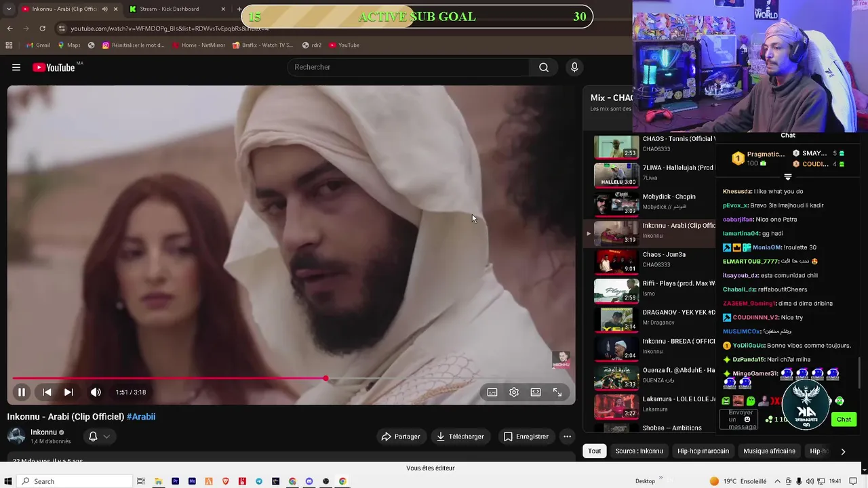Click the video progress bar scrubber

pyautogui.click(x=325, y=378)
